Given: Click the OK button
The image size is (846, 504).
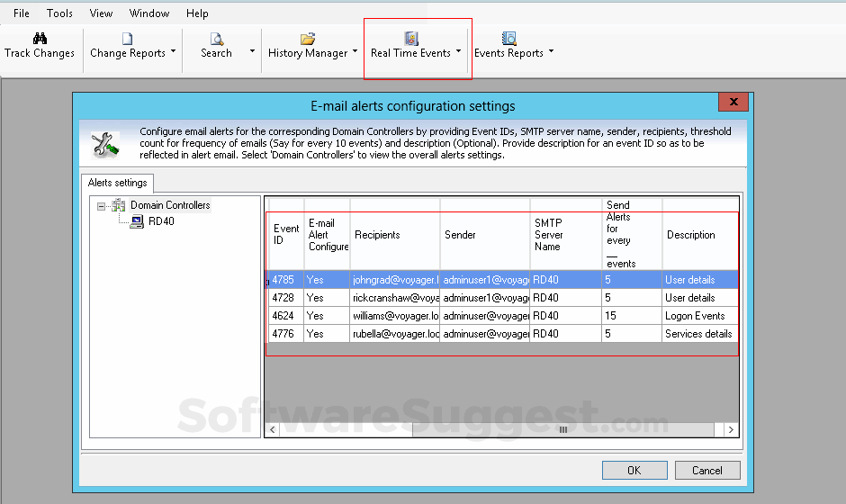Looking at the screenshot, I should point(634,471).
